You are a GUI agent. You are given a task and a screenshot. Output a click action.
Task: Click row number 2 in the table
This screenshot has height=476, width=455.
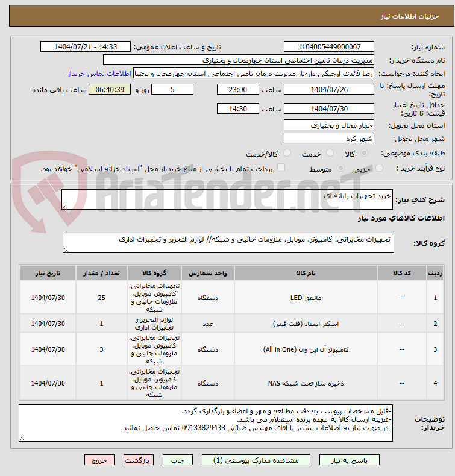(x=435, y=324)
